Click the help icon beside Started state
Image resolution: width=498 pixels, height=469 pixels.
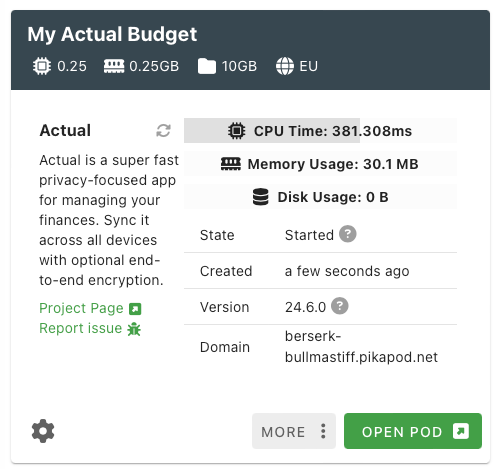pyautogui.click(x=348, y=234)
